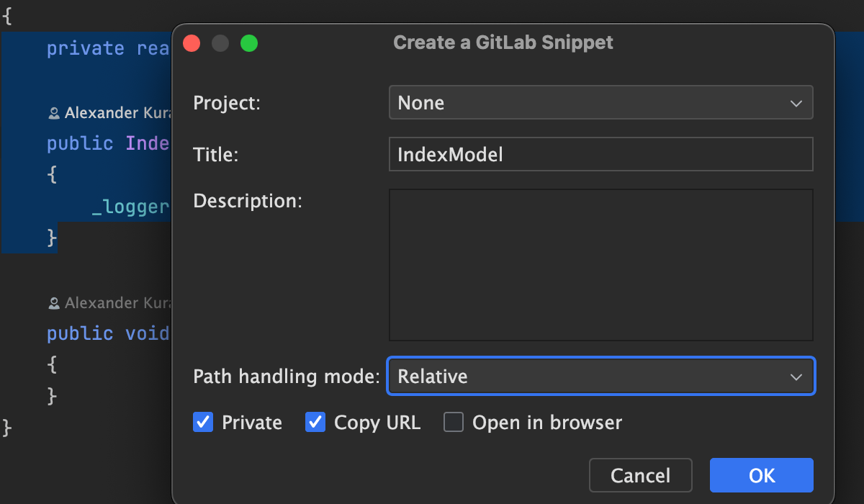864x504 pixels.
Task: Enable the Open in browser checkbox
Action: pos(454,423)
